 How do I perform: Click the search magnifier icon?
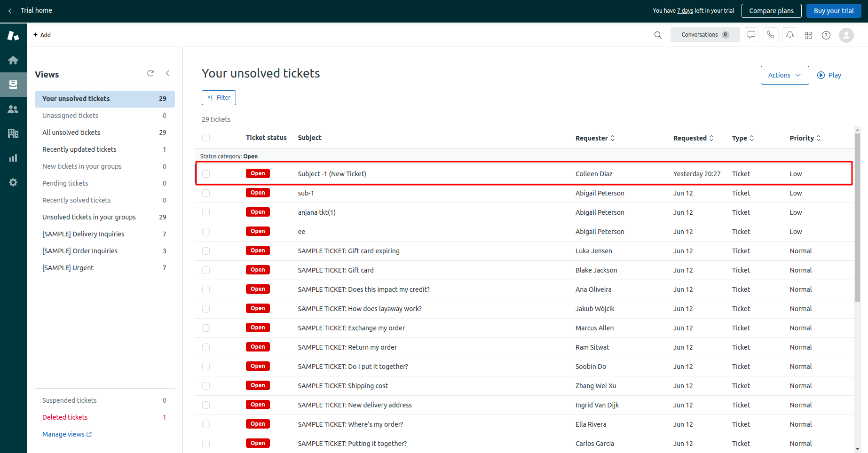658,35
